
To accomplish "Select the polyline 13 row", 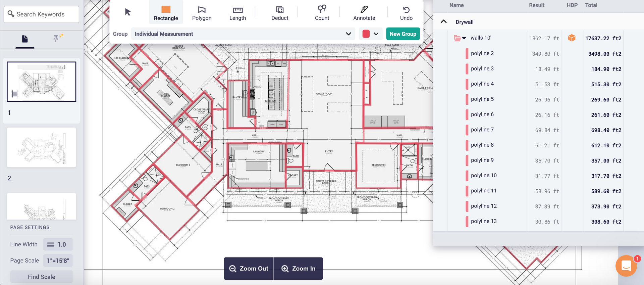I will (x=535, y=222).
